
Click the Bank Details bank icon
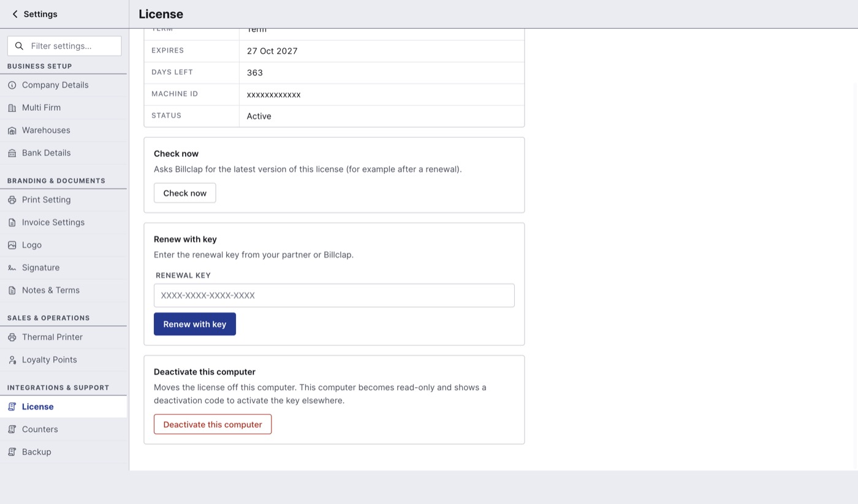tap(12, 153)
